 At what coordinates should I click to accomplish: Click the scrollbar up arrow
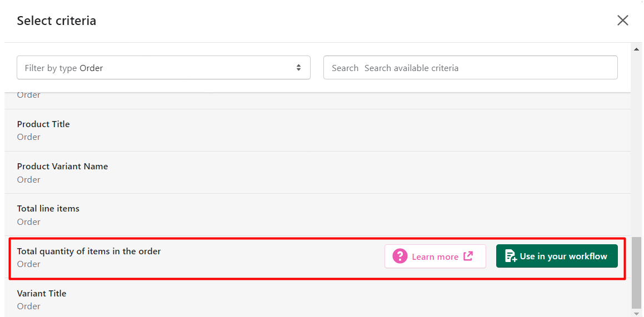(637, 49)
